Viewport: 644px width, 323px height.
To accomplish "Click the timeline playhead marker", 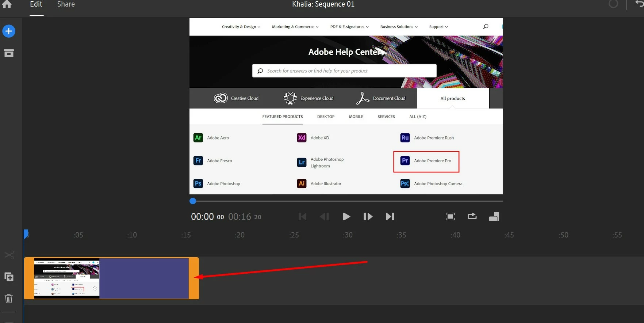I will click(x=26, y=234).
